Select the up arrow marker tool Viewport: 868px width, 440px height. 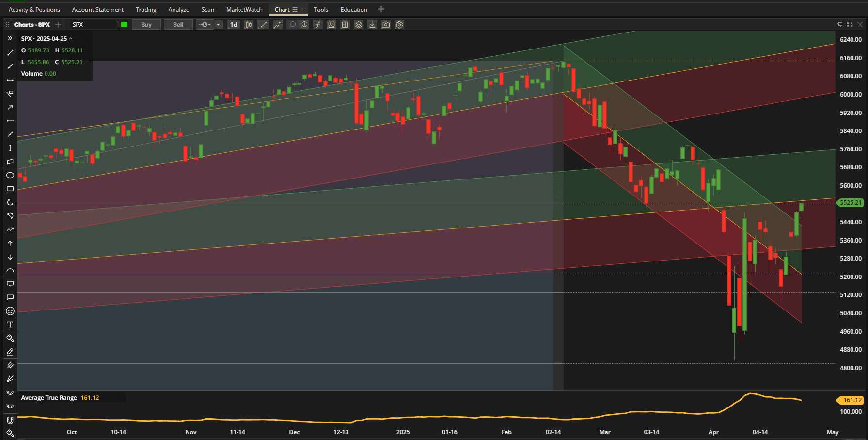10,243
